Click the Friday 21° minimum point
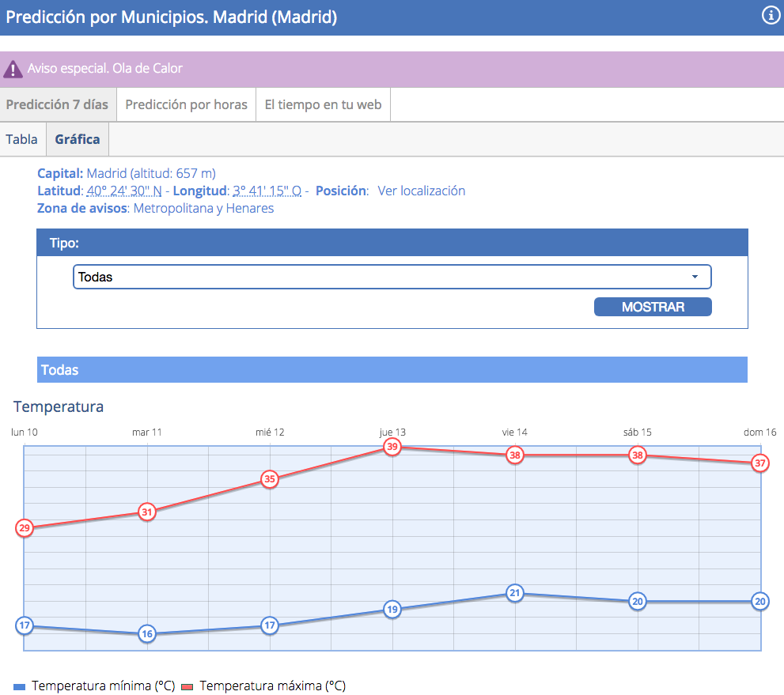 pos(515,593)
